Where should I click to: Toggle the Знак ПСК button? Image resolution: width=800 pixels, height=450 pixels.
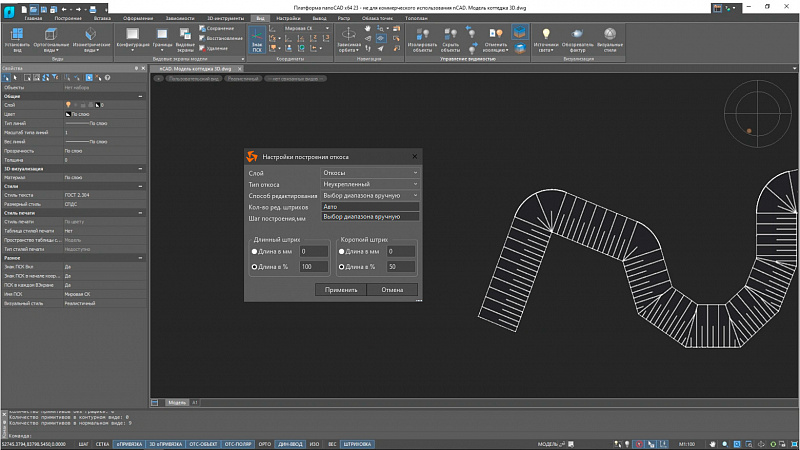pyautogui.click(x=257, y=39)
